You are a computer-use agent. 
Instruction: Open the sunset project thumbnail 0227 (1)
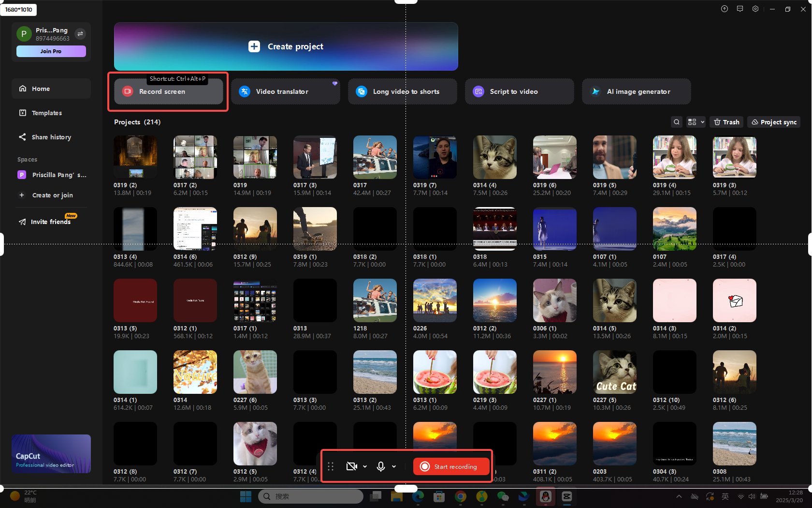[555, 372]
